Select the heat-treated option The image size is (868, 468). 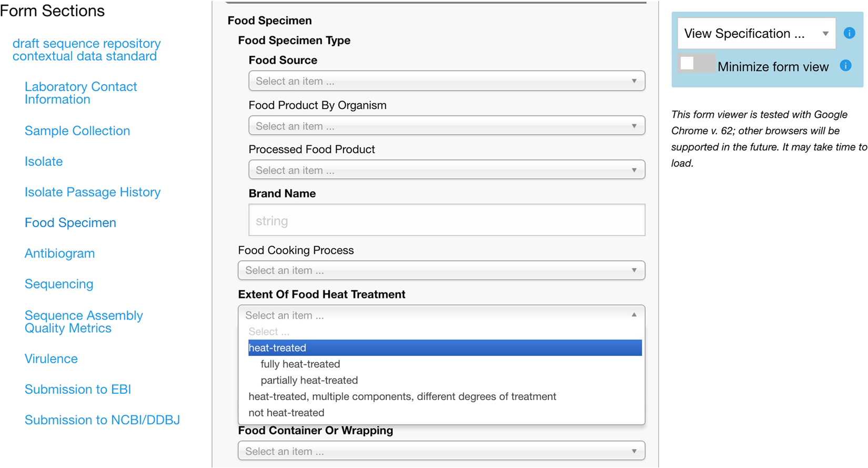(x=445, y=348)
